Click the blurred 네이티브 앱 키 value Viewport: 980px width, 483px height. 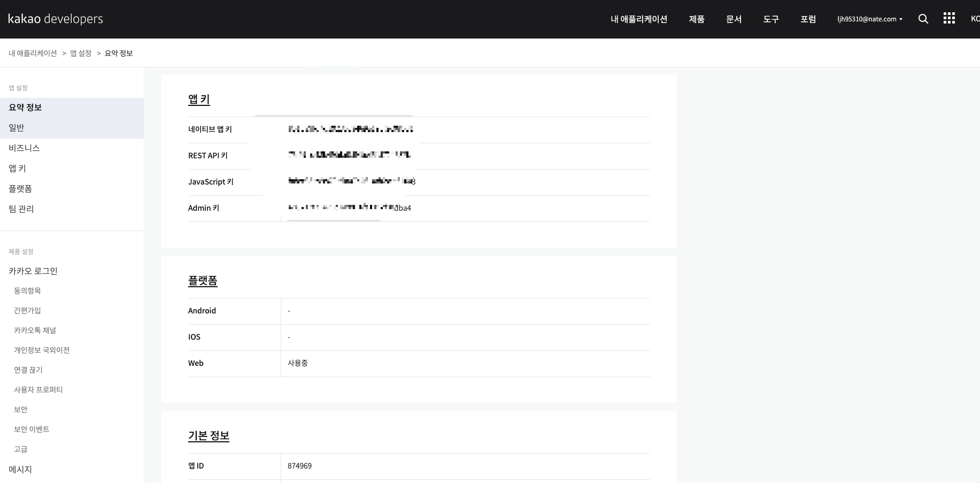point(350,129)
